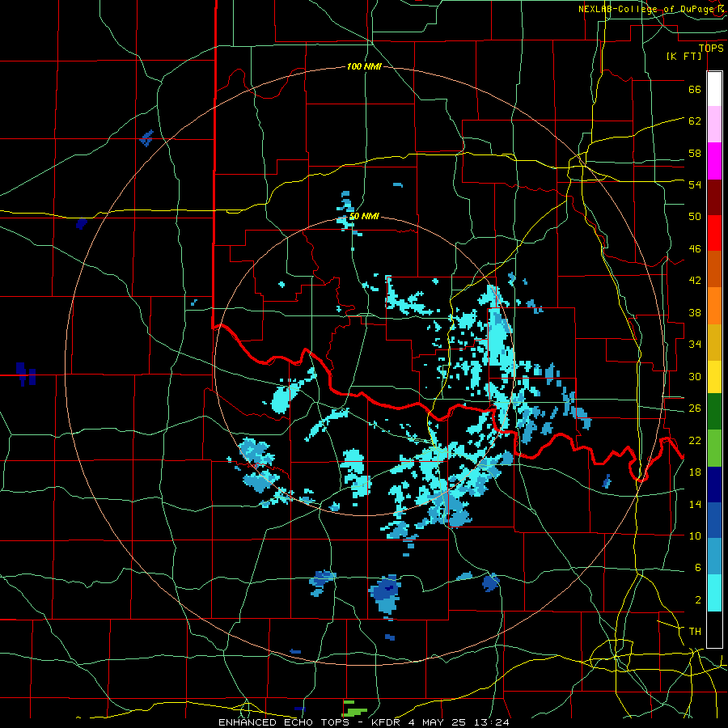Click the "38" legend value
The image size is (728, 728).
pyautogui.click(x=695, y=312)
